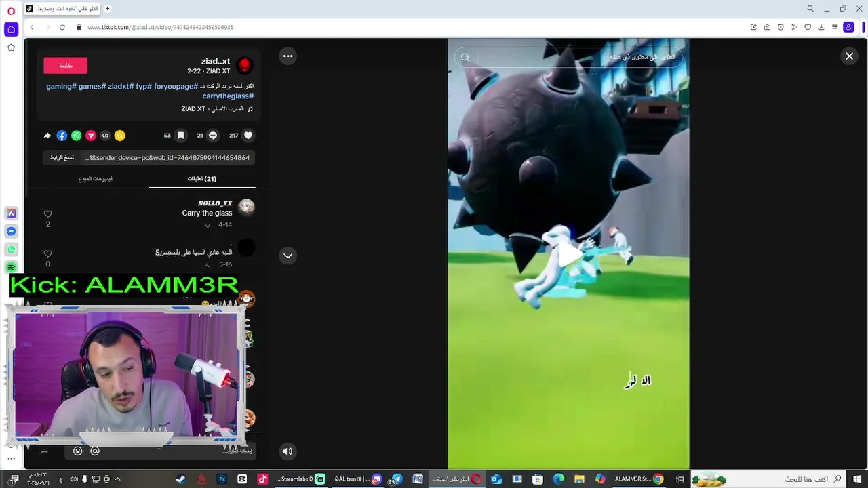Open emoji picker in comment box
The height and width of the screenshot is (488, 868).
[77, 451]
